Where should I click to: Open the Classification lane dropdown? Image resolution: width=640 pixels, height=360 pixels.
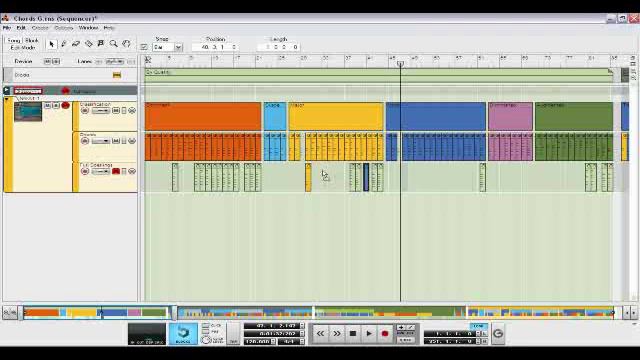101,111
